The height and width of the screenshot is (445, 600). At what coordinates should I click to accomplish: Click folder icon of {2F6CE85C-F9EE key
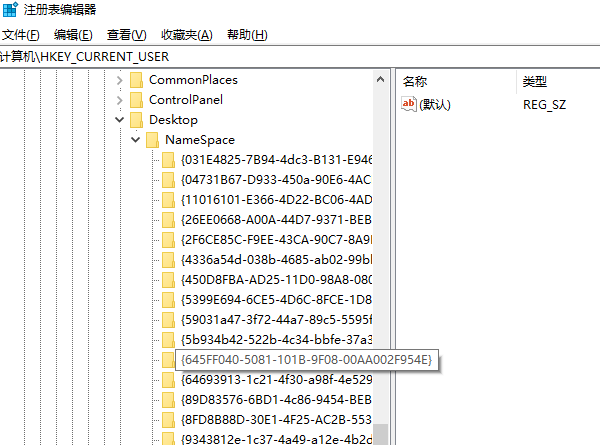[168, 240]
